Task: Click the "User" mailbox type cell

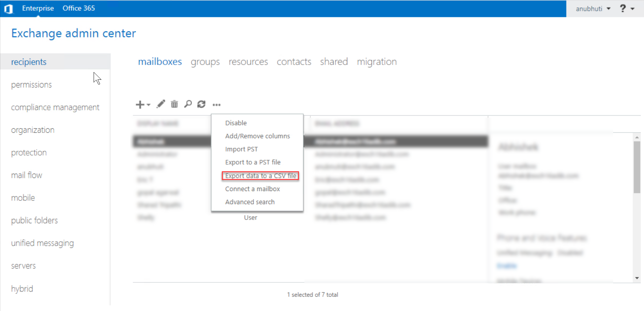Action: point(250,217)
